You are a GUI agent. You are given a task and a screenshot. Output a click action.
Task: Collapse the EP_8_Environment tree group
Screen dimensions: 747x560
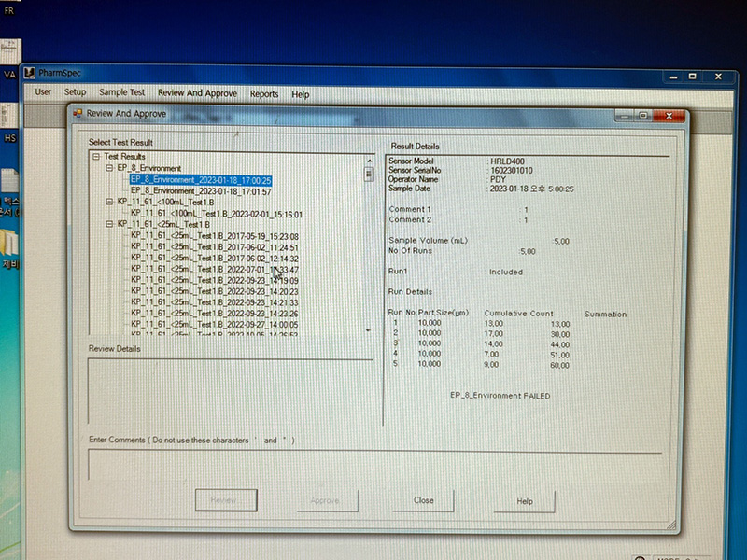point(109,168)
